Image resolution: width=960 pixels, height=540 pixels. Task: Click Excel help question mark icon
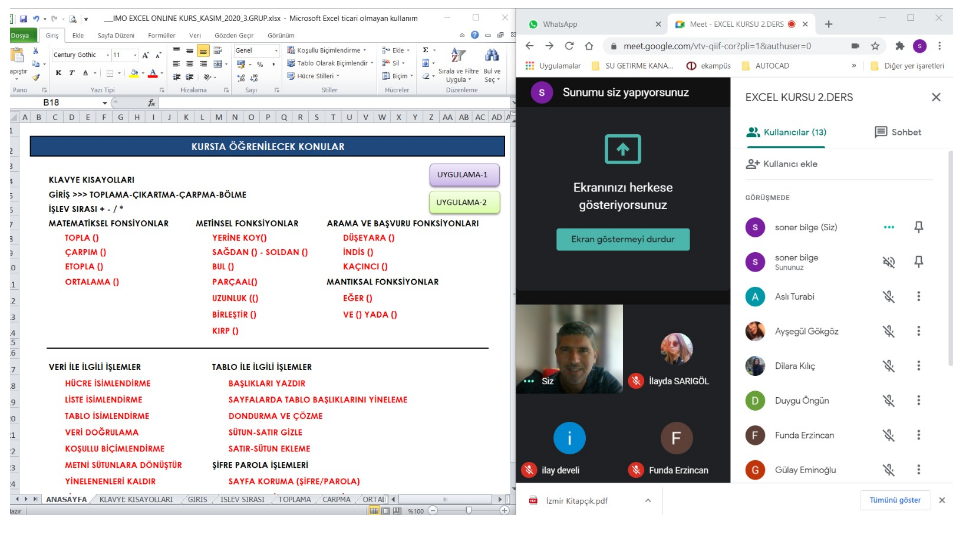474,36
